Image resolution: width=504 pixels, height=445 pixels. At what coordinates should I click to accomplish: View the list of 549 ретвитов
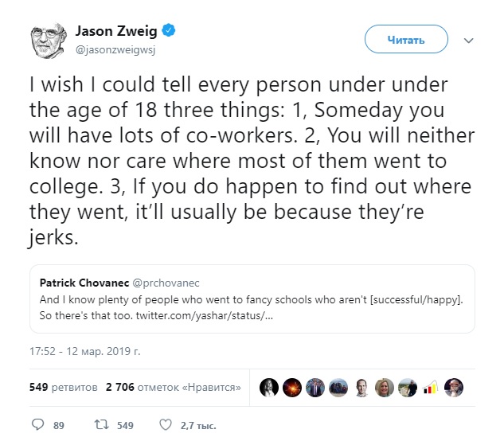point(64,388)
